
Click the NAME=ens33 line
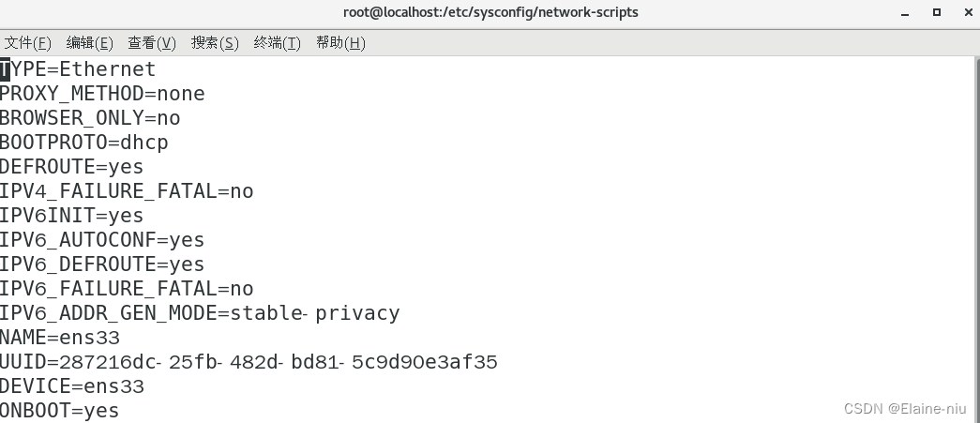(60, 338)
